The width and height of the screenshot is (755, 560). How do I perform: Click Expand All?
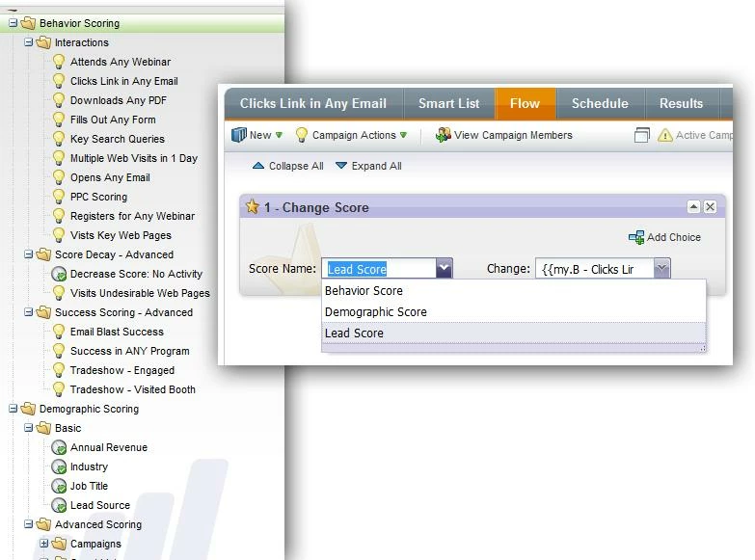(x=369, y=166)
